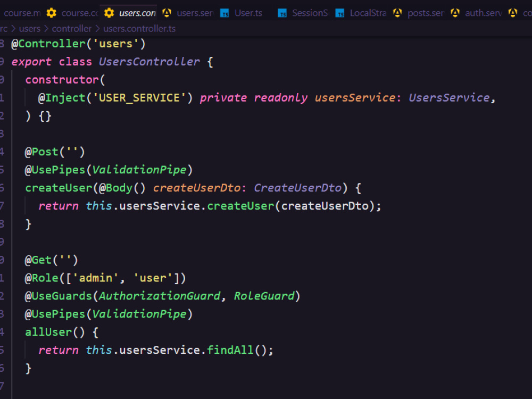Click the CreateUserDto type
Viewport: 532px width, 399px height.
pyautogui.click(x=297, y=188)
